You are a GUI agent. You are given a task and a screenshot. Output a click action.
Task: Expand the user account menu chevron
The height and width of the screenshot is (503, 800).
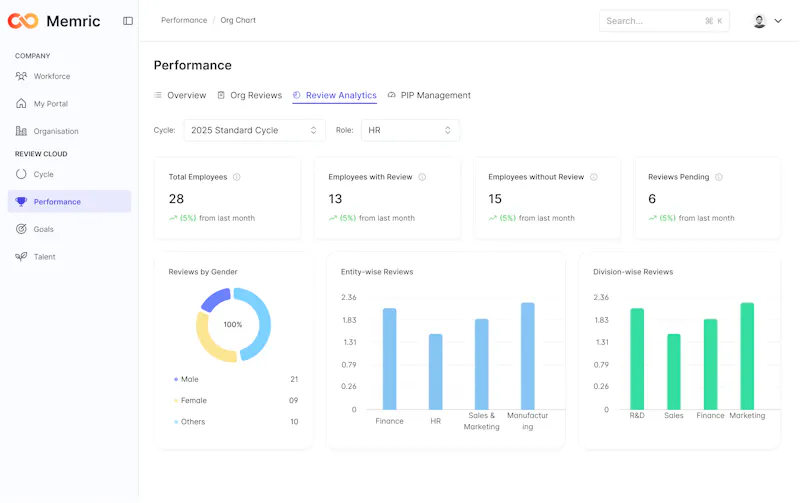[778, 21]
